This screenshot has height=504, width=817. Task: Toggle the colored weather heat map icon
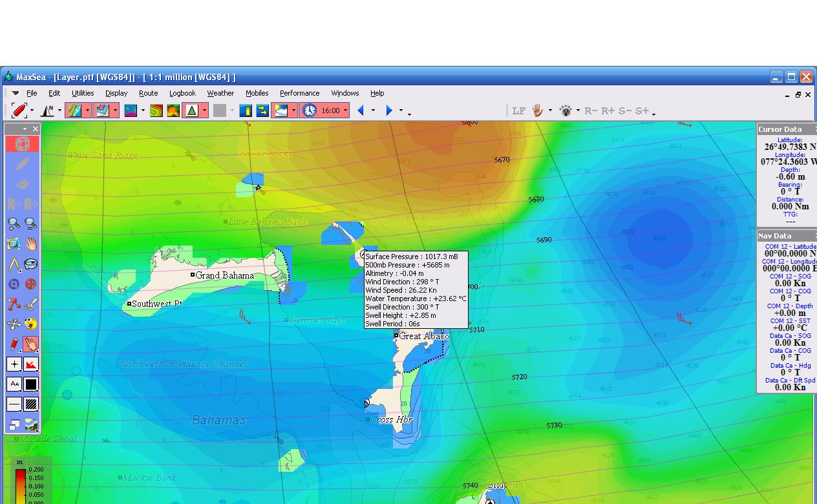[173, 110]
